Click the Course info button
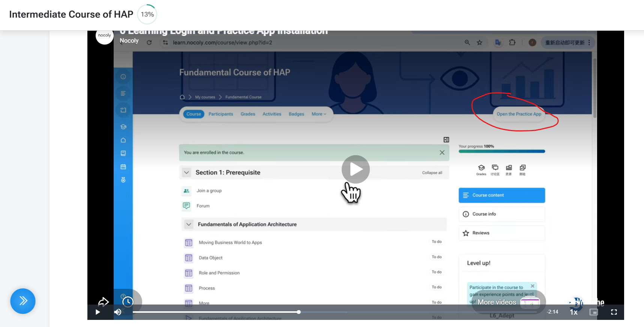Image resolution: width=644 pixels, height=327 pixels. pyautogui.click(x=502, y=214)
